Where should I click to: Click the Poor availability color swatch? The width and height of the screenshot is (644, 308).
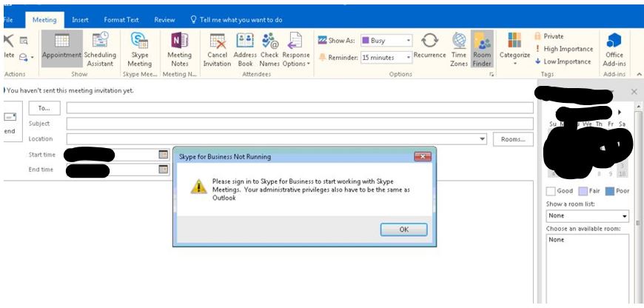[609, 191]
